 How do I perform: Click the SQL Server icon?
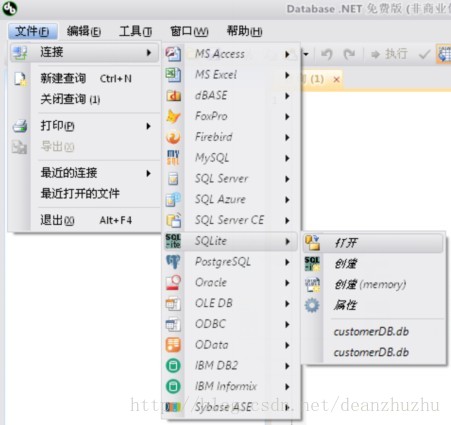tap(173, 179)
